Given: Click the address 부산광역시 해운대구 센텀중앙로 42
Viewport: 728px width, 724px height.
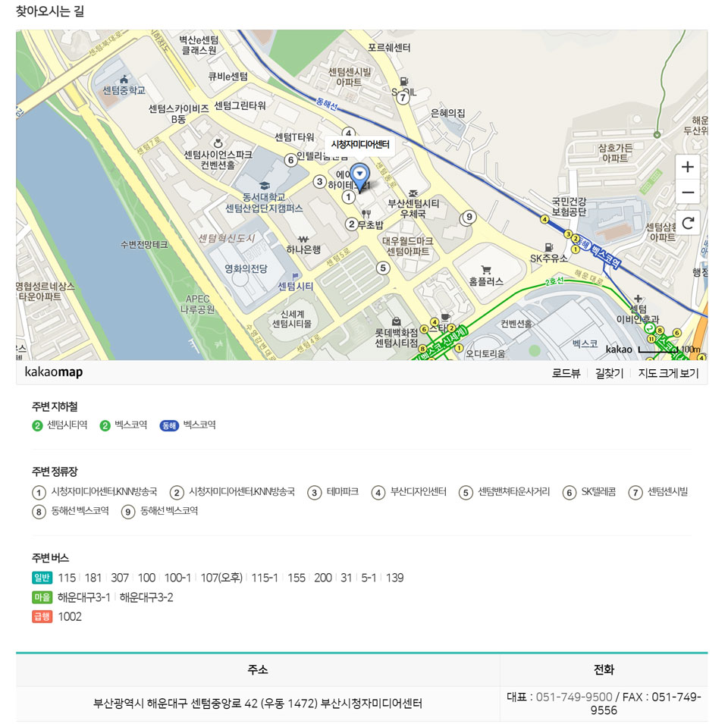Looking at the screenshot, I should pyautogui.click(x=175, y=704).
